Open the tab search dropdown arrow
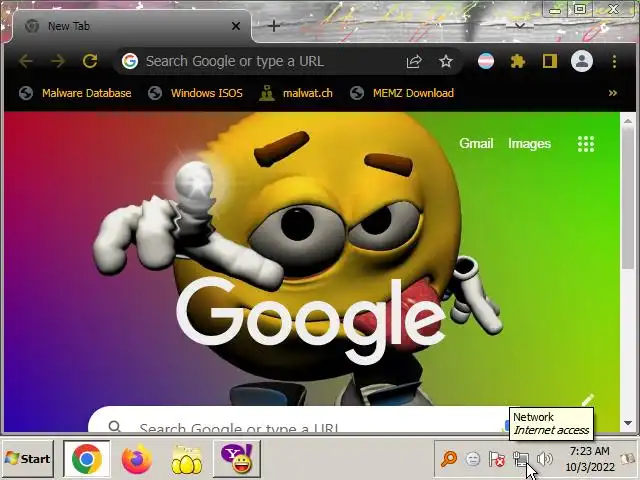 520,26
